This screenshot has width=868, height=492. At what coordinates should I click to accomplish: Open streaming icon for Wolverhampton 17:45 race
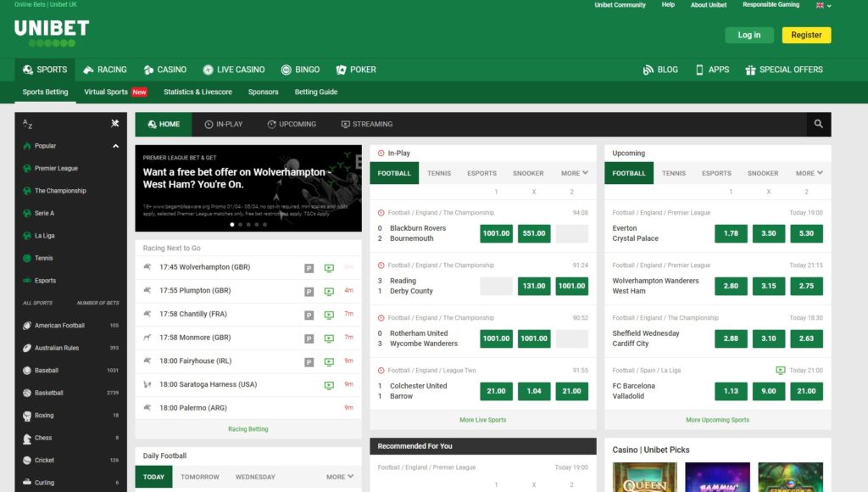coord(329,268)
